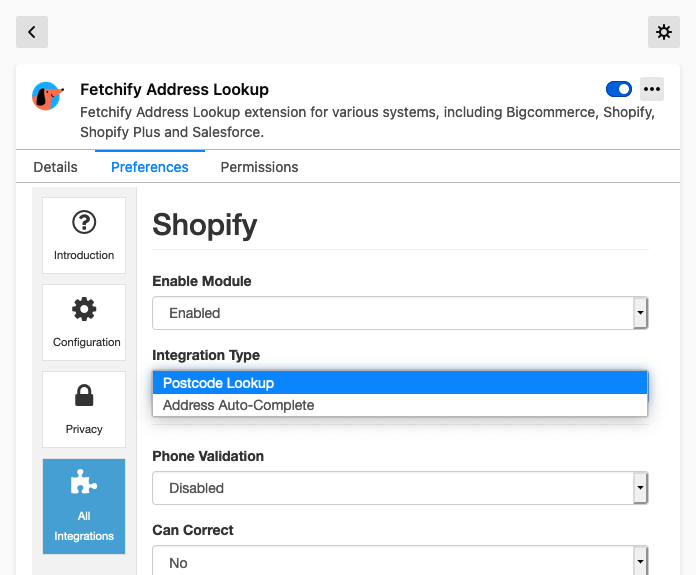Choose Postcode Lookup option
The height and width of the screenshot is (575, 696).
coord(400,383)
